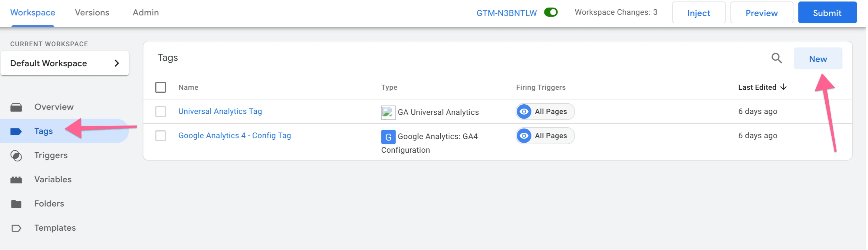Open the Universal Analytics Tag link
868x250 pixels.
tap(220, 111)
